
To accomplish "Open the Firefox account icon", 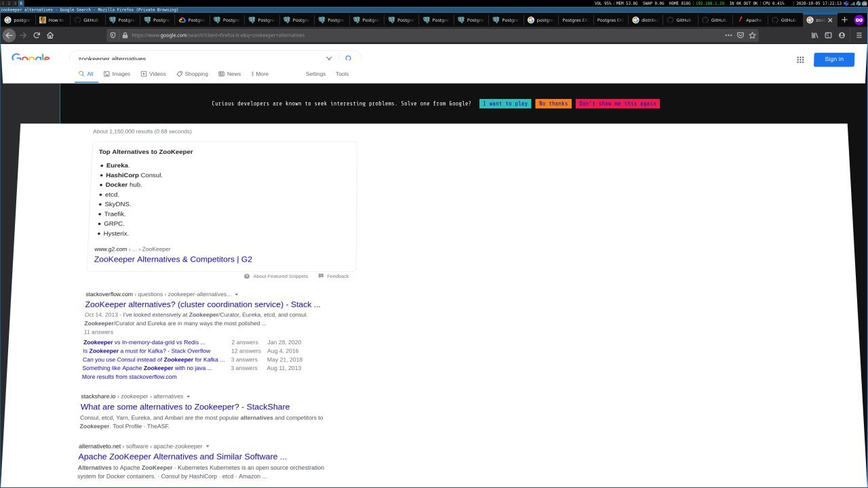I will point(842,35).
